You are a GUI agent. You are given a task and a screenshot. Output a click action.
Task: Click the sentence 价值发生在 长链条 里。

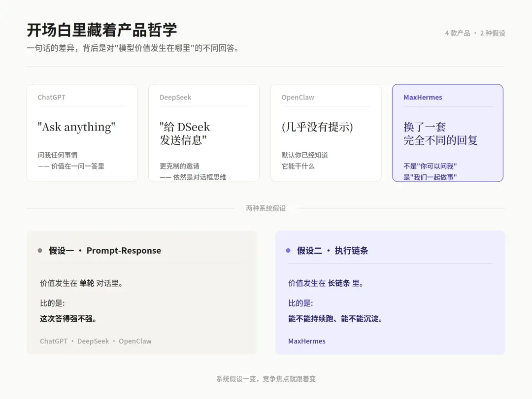[x=327, y=283]
